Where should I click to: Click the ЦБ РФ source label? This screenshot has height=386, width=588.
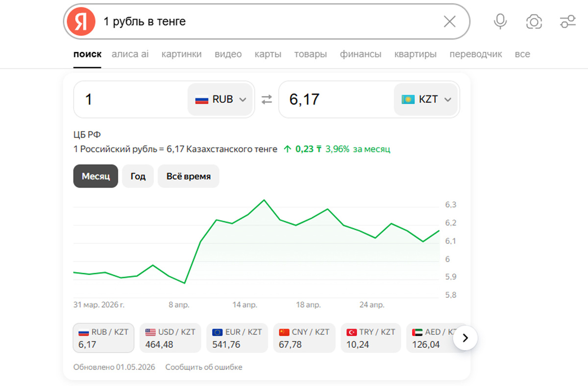(87, 135)
